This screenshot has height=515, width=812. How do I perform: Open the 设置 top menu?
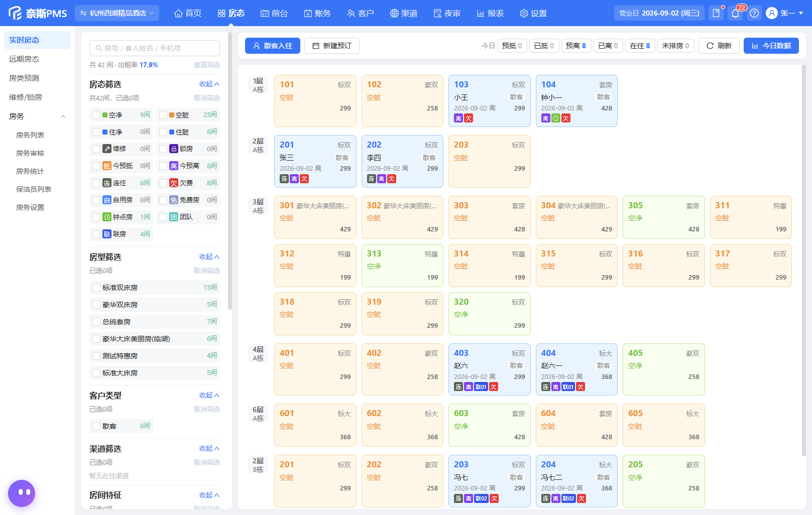pos(533,13)
